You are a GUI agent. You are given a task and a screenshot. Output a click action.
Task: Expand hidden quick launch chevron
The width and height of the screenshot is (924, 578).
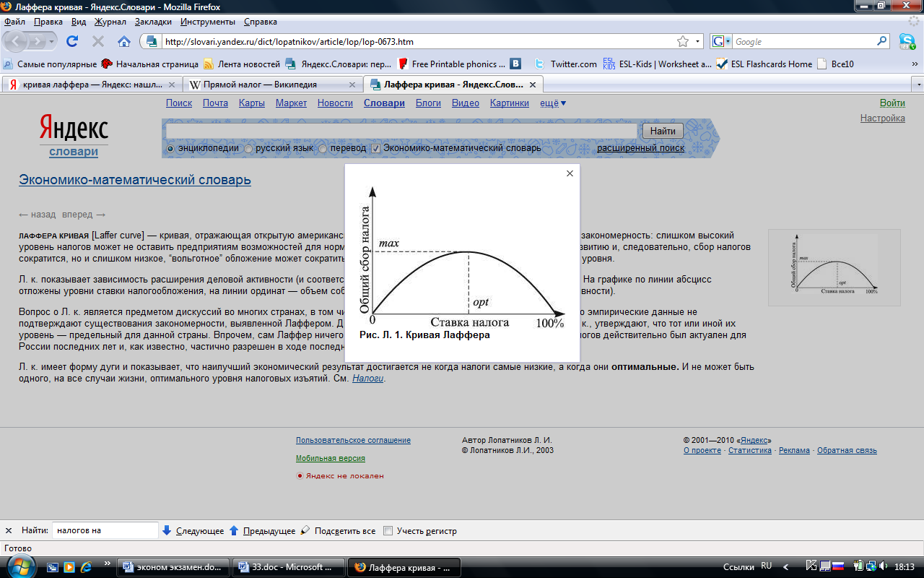pyautogui.click(x=108, y=563)
